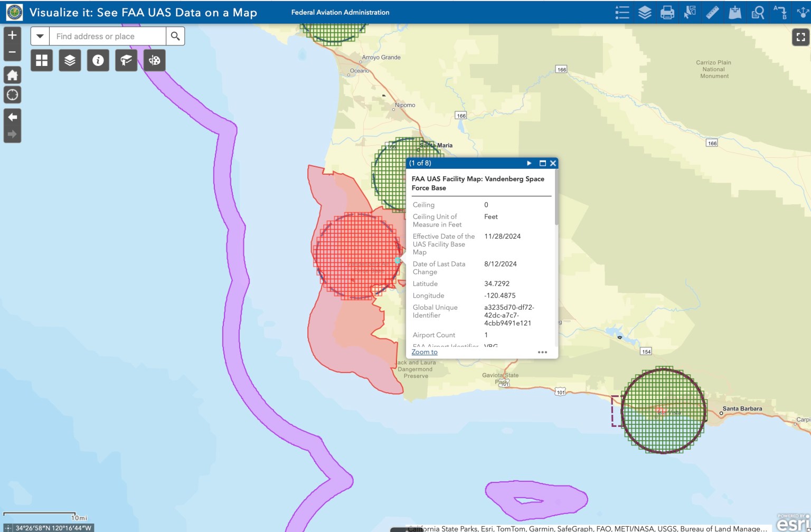The width and height of the screenshot is (811, 532).
Task: Show the next feature in the popup
Action: pyautogui.click(x=529, y=163)
